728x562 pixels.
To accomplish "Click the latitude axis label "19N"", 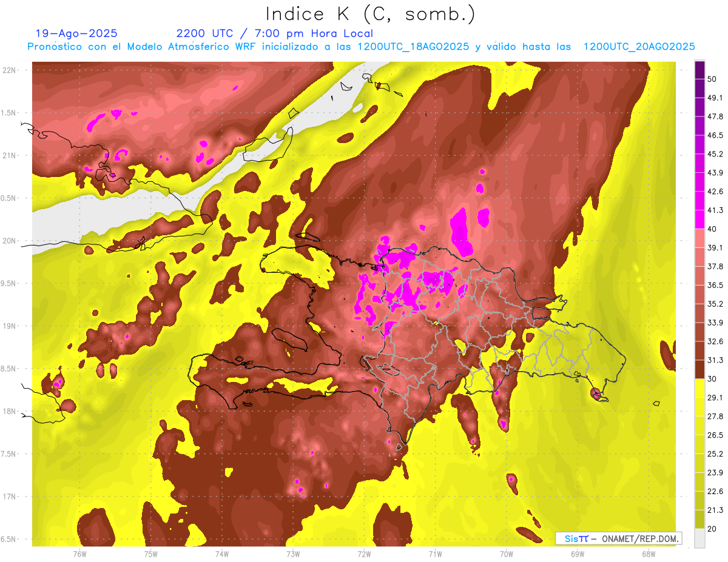I will point(10,326).
